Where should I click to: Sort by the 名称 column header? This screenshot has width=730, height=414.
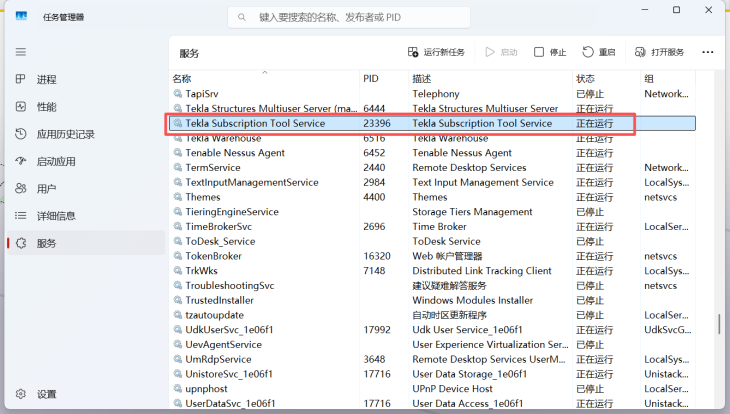pos(264,78)
